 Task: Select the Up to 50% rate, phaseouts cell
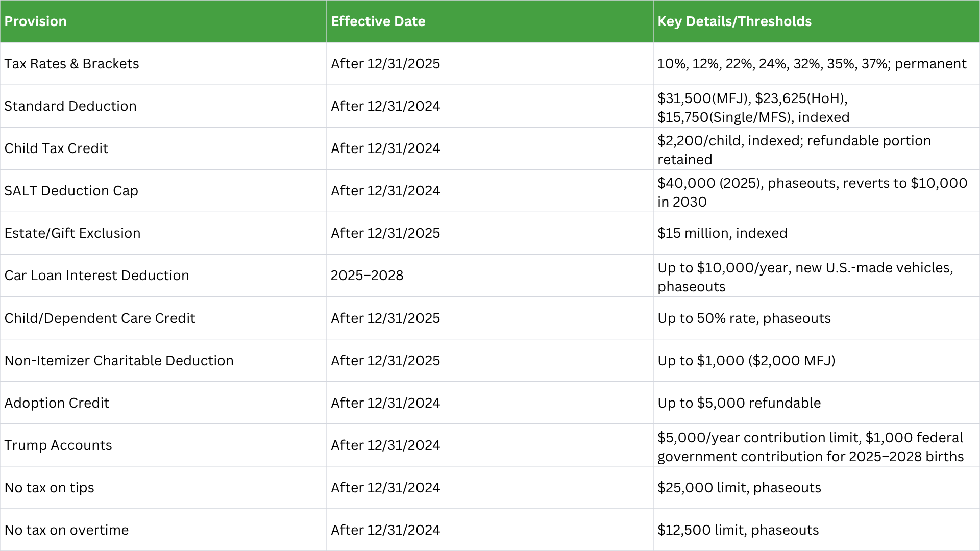[817, 318]
